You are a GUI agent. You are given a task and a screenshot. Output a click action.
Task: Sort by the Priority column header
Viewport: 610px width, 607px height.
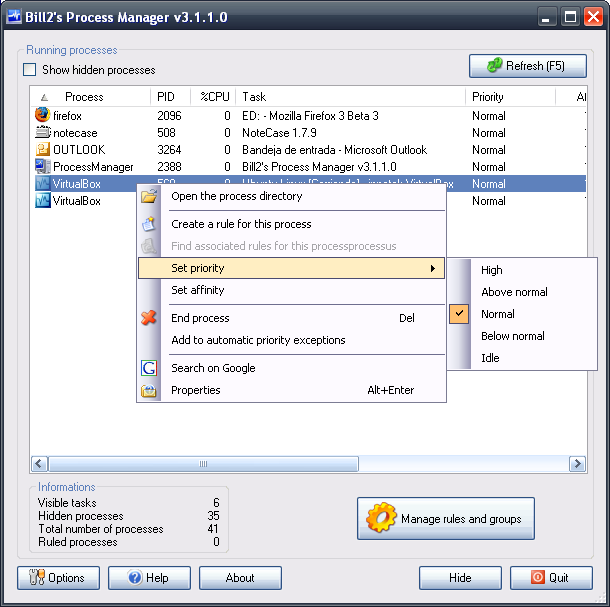pos(510,96)
